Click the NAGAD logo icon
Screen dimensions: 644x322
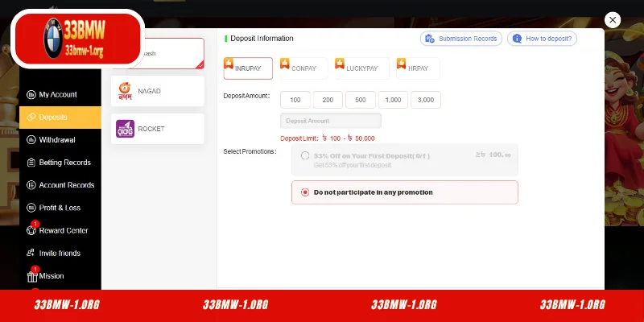pyautogui.click(x=125, y=91)
